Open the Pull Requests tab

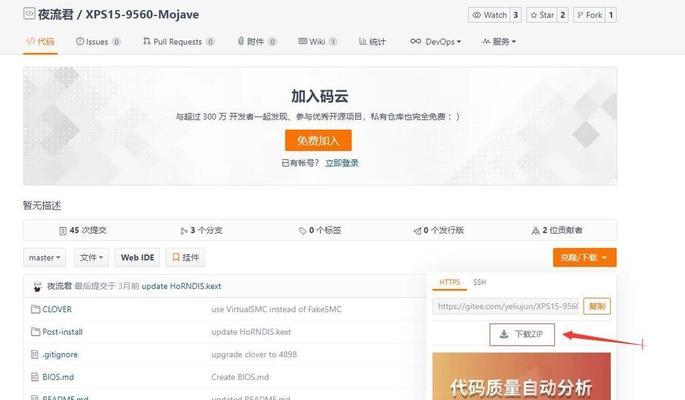pyautogui.click(x=178, y=41)
